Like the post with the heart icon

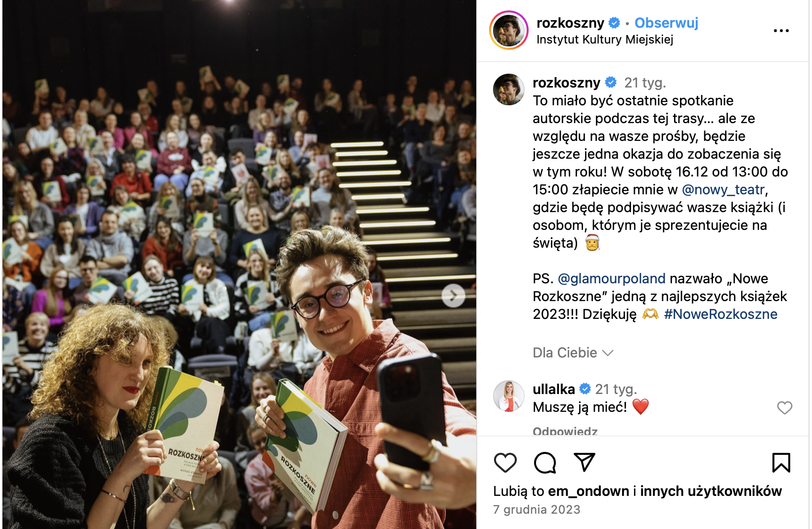(505, 463)
